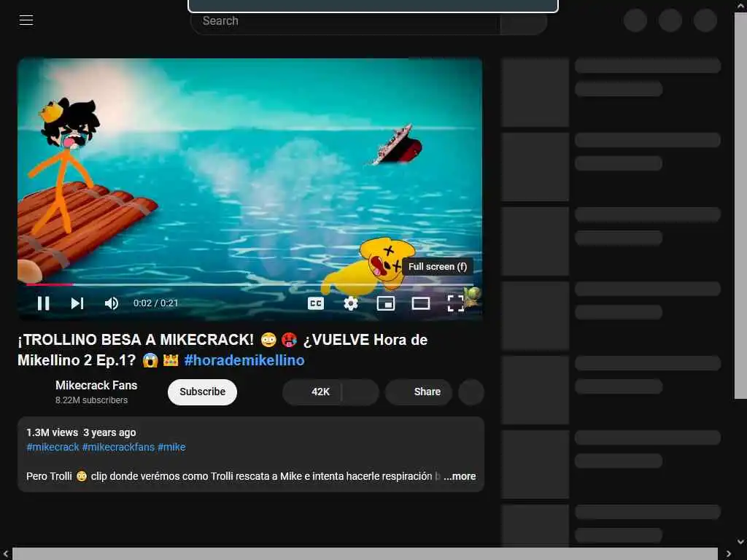Click the scroll left arrow
747x560 pixels.
[x=6, y=554]
